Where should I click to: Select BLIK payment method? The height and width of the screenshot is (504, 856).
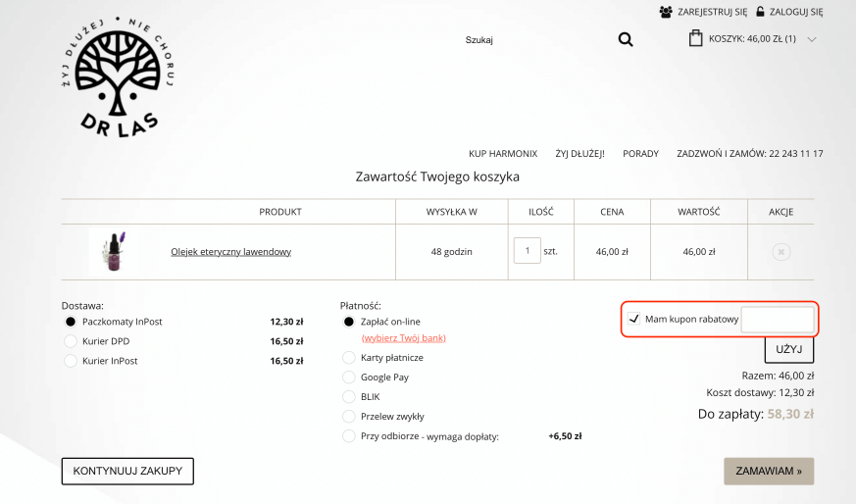coord(349,397)
